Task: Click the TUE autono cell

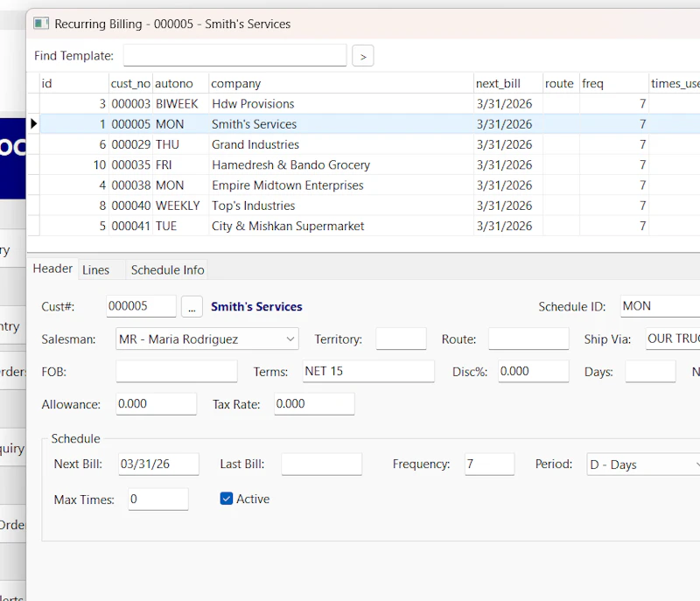Action: [180, 227]
